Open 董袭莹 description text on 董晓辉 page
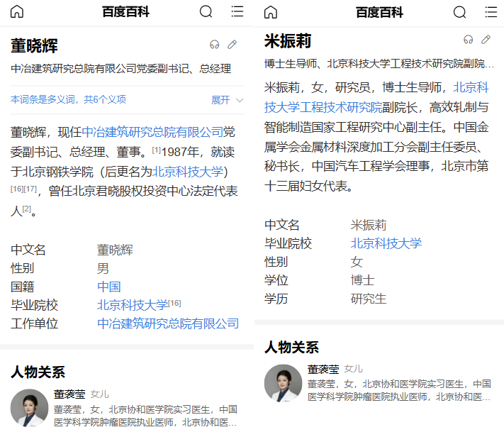This screenshot has height=432, width=504. [145, 416]
